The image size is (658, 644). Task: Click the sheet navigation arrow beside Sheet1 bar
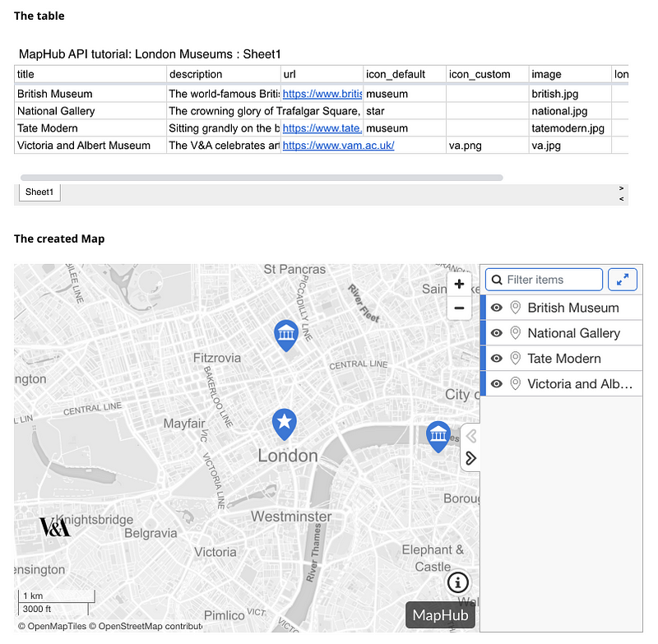click(622, 188)
